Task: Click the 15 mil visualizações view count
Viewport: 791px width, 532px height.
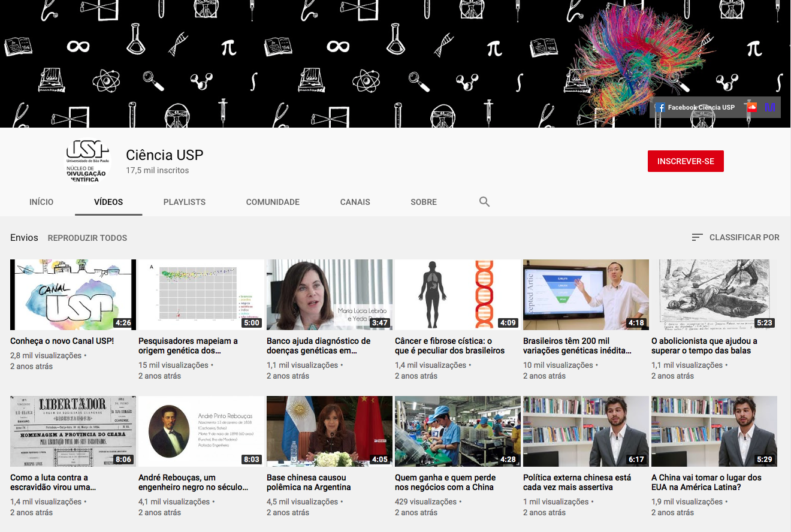Action: point(173,365)
